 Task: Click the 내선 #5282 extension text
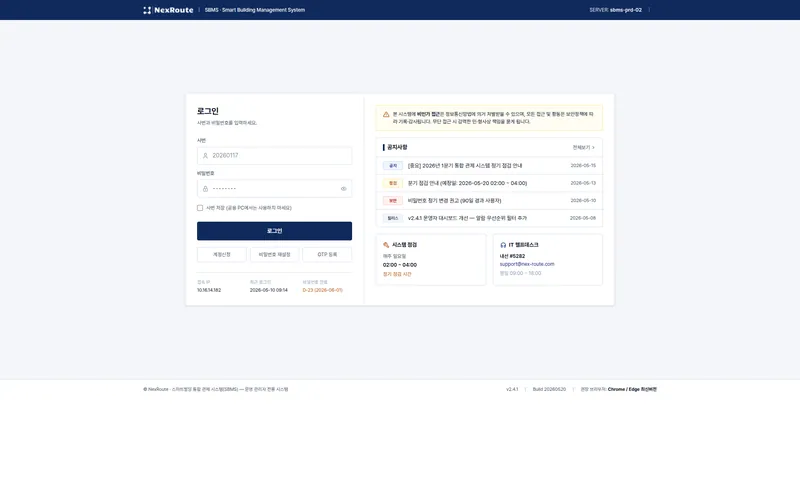(512, 256)
